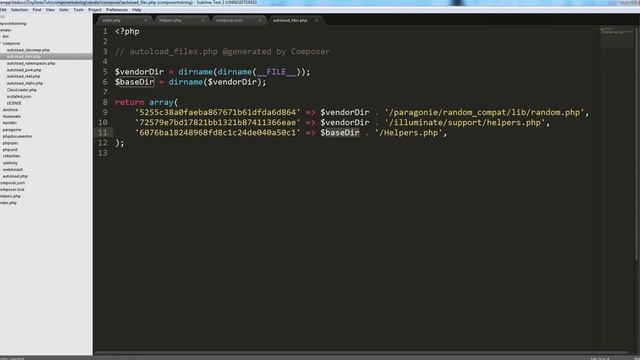This screenshot has width=640, height=360.
Task: Open the Project menu
Action: point(94,9)
